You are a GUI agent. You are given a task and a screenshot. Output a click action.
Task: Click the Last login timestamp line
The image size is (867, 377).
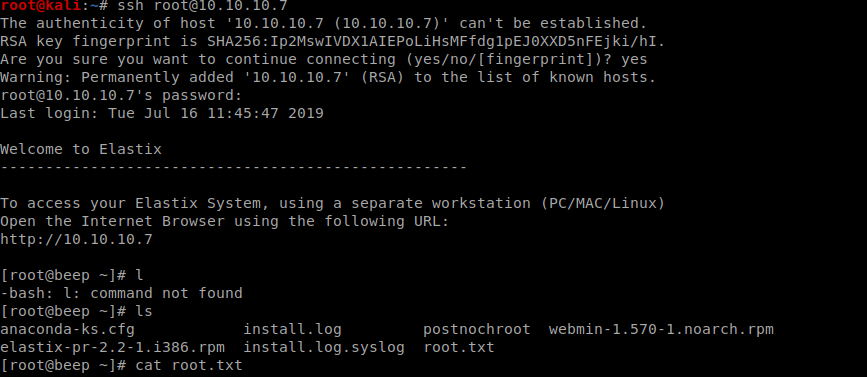click(162, 114)
